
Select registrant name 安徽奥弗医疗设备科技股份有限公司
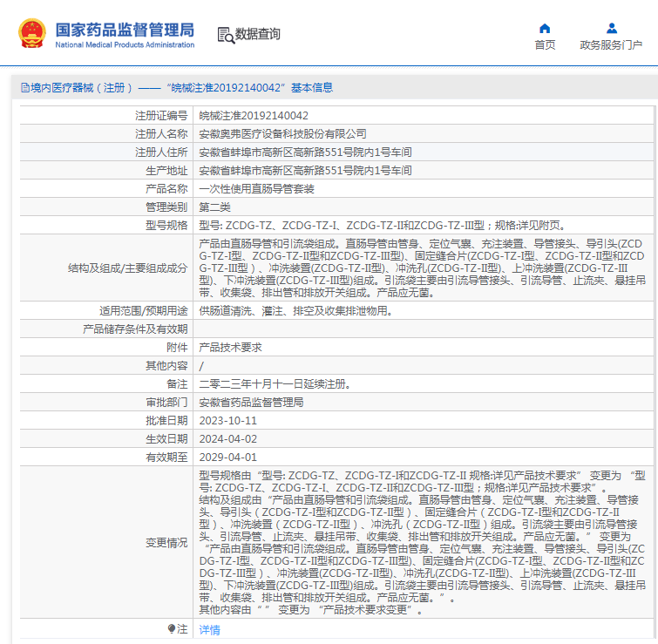(282, 134)
